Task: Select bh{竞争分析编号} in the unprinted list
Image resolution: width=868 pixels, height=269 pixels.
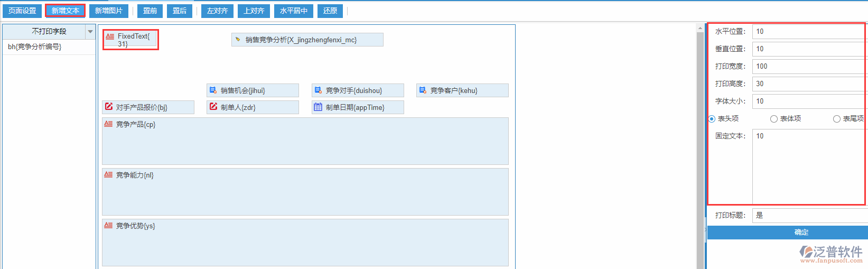Action: tap(35, 47)
